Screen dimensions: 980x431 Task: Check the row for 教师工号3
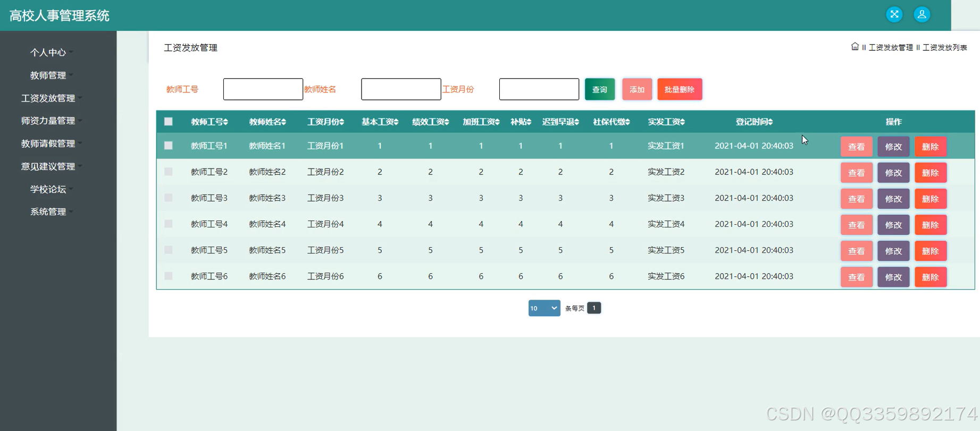point(169,198)
